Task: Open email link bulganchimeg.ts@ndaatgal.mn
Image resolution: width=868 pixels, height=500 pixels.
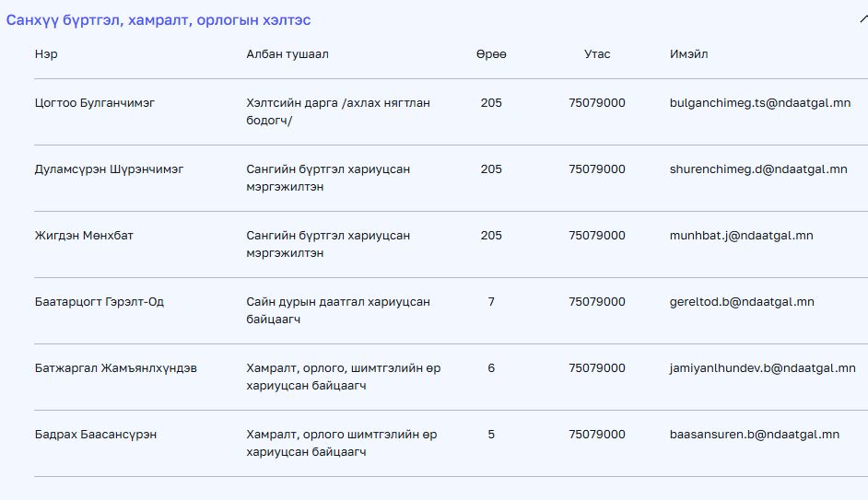Action: pos(760,103)
